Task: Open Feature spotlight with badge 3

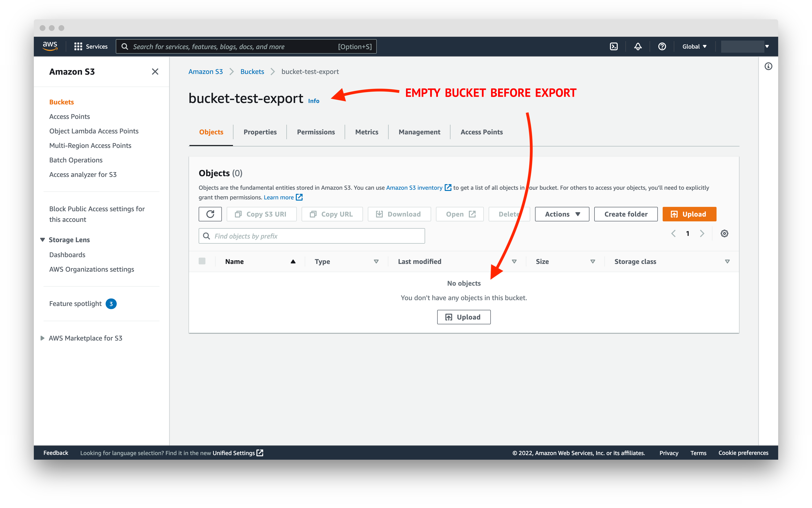Action: pos(83,303)
